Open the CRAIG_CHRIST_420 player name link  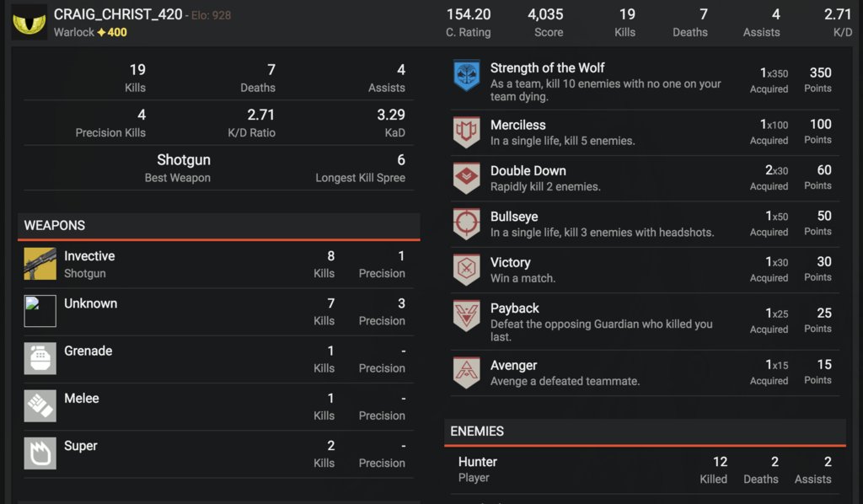pos(118,14)
